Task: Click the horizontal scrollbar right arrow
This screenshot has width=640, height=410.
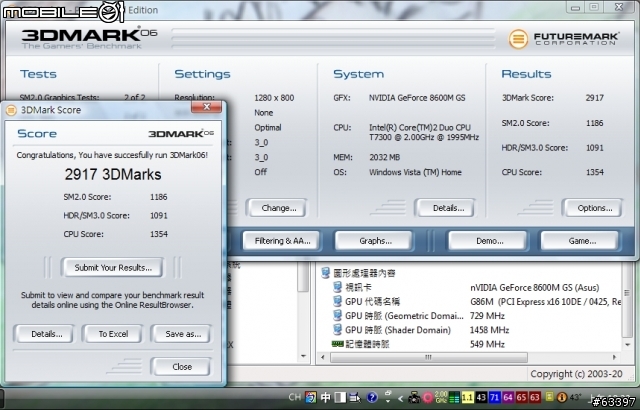Action: [x=614, y=357]
